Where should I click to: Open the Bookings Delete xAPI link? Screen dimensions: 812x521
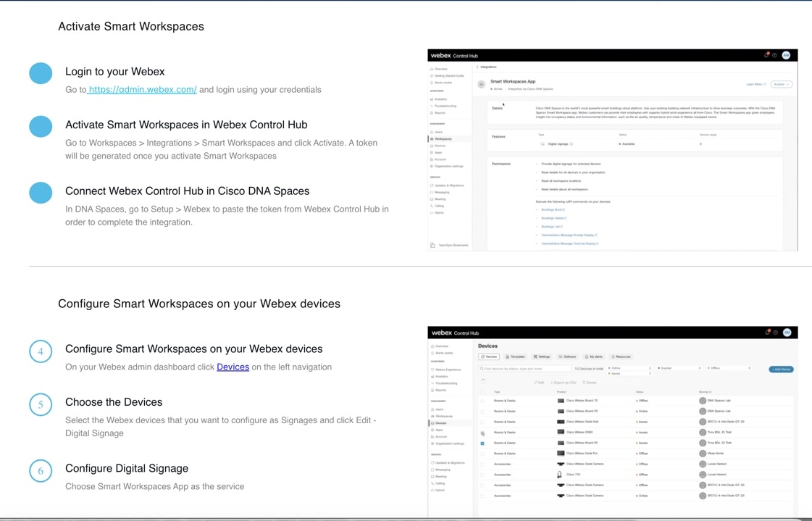pyautogui.click(x=553, y=218)
